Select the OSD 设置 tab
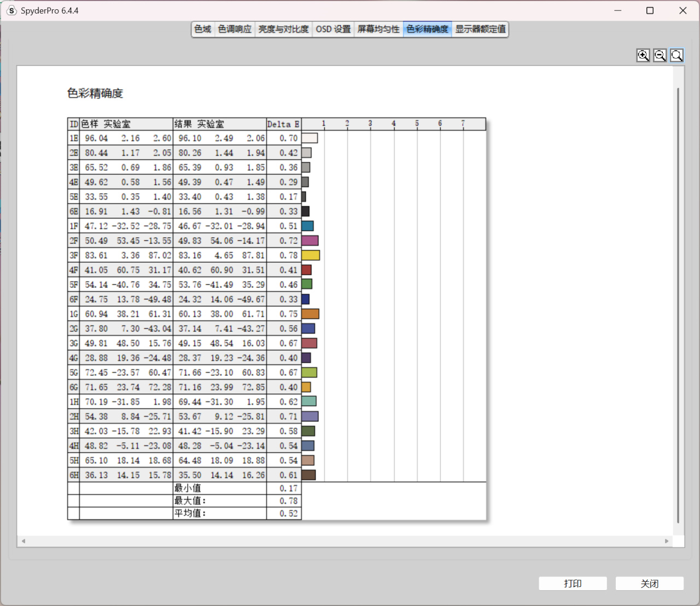Screen dimensions: 700x606 click(334, 29)
